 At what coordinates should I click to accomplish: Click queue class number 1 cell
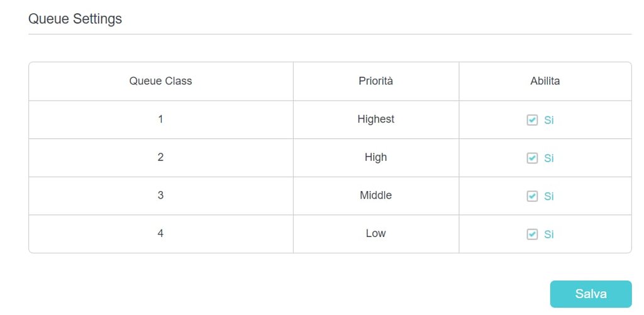[x=160, y=119]
